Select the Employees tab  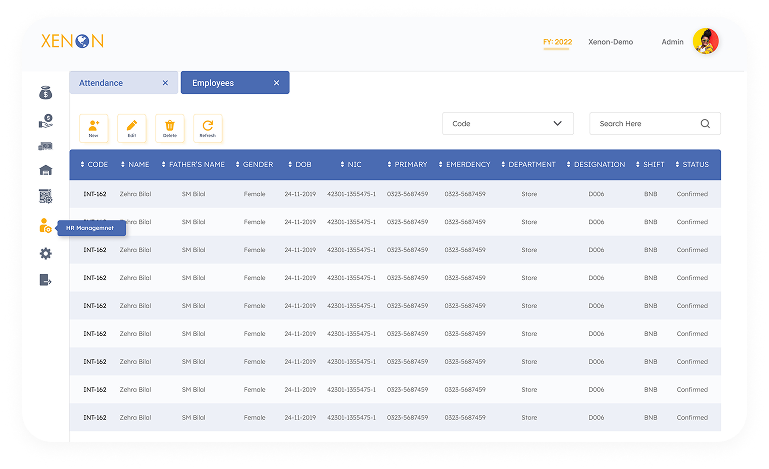[x=223, y=83]
